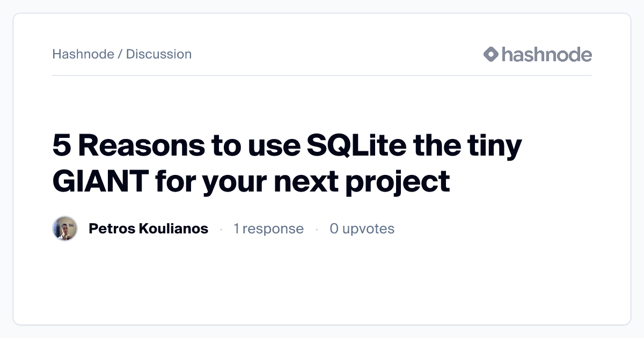Click the hashnode wordmark text

(x=546, y=54)
